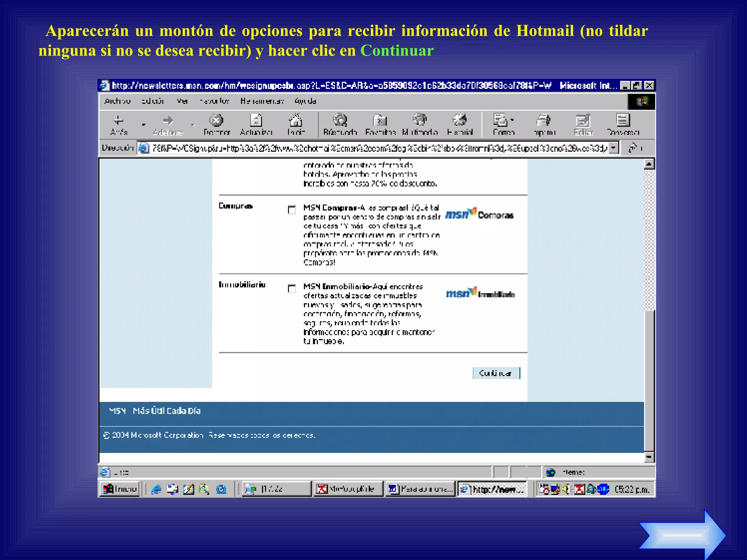Click the Atrás back arrow button
Viewport: 747px width, 560px height.
tap(119, 125)
